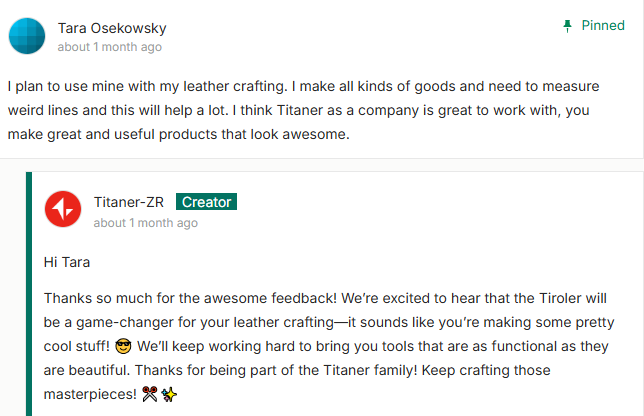The image size is (644, 416).
Task: Click the green pin icon
Action: pyautogui.click(x=567, y=26)
